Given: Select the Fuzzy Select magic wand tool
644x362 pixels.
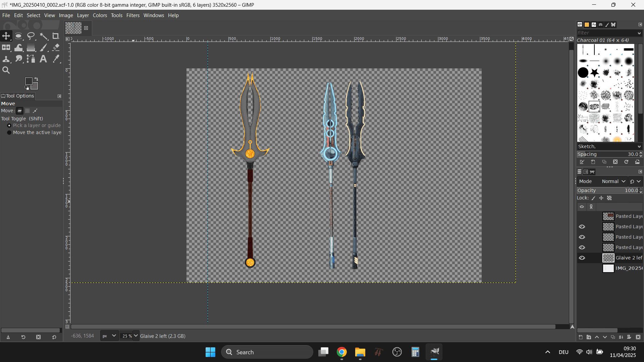Looking at the screenshot, I should tap(44, 36).
